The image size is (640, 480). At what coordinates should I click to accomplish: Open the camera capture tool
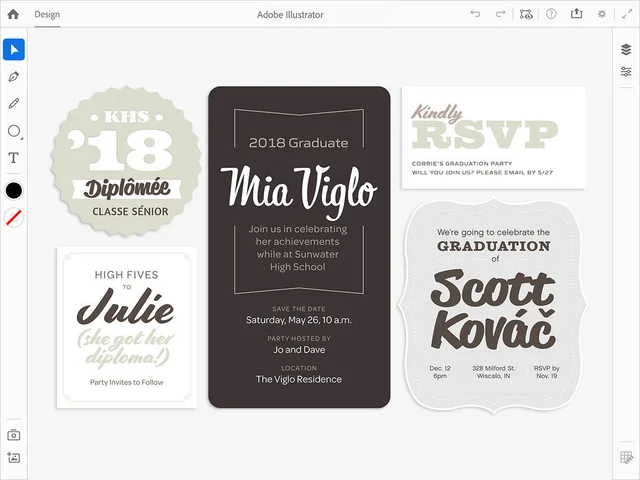(14, 435)
